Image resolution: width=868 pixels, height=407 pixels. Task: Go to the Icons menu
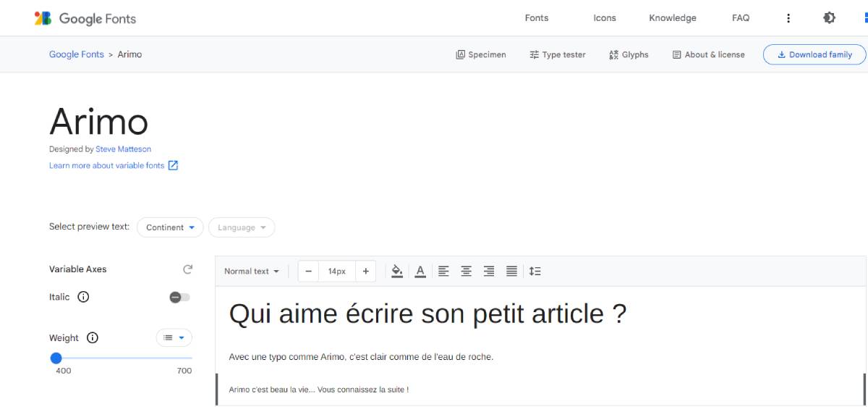click(604, 18)
